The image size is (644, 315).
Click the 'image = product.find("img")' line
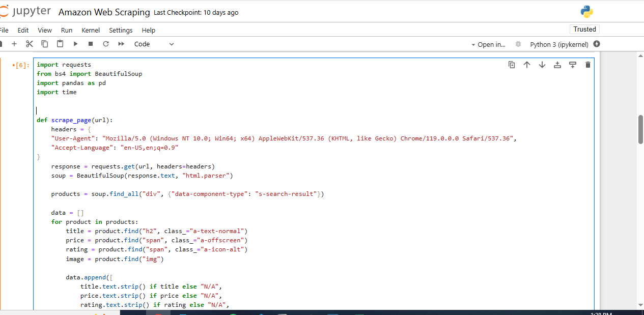click(x=115, y=259)
